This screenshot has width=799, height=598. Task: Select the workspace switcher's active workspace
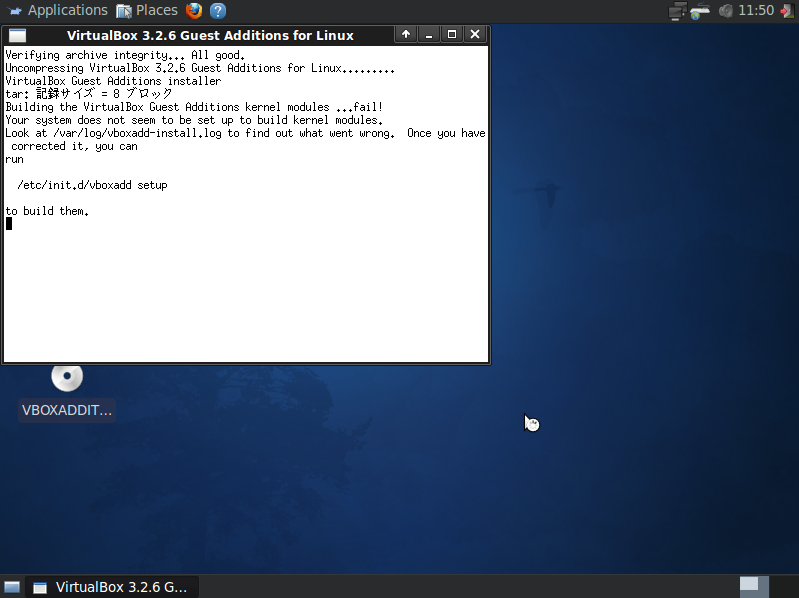tap(754, 587)
